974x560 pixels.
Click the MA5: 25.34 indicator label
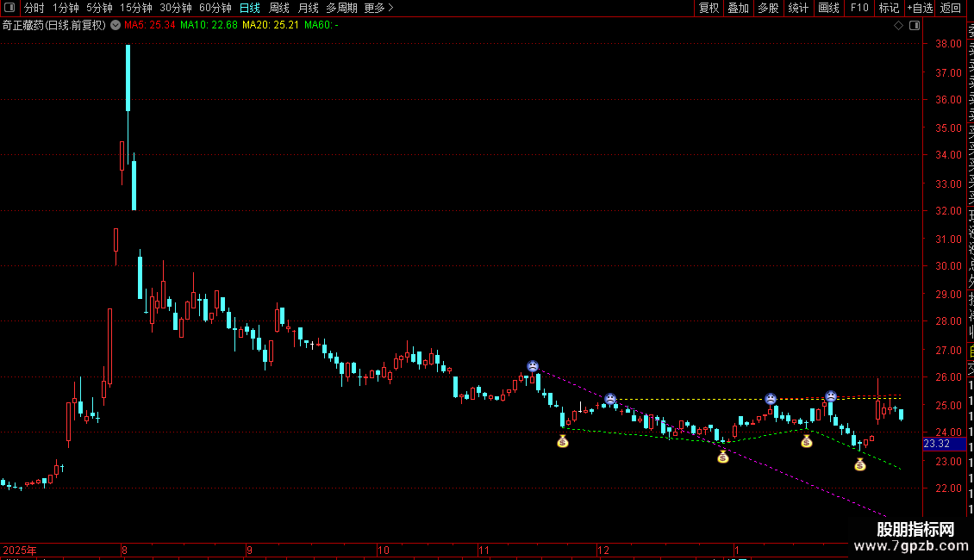[150, 25]
